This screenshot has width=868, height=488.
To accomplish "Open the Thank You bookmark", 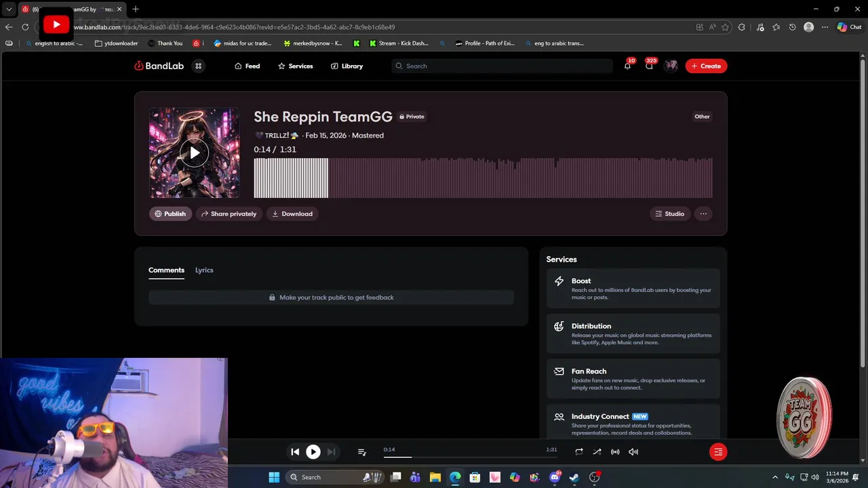I will tap(165, 43).
